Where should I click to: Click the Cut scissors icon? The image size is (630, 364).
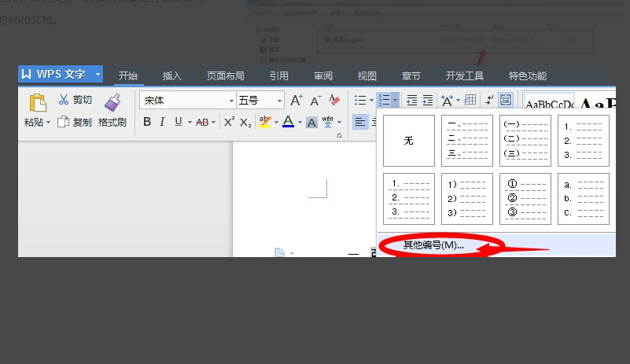[x=64, y=100]
